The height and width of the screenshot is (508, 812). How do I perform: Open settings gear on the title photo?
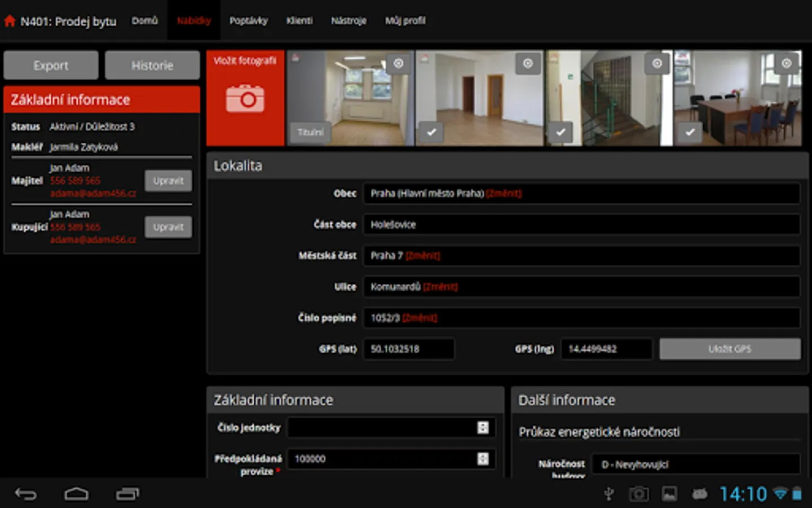coord(399,64)
